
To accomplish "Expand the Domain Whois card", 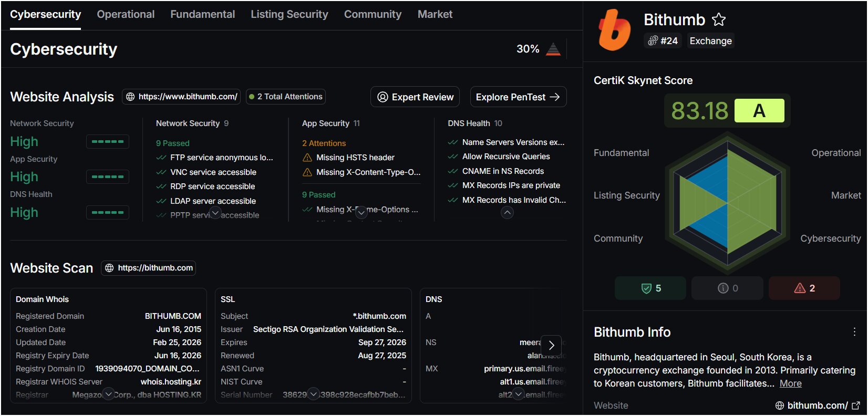I will [x=108, y=394].
